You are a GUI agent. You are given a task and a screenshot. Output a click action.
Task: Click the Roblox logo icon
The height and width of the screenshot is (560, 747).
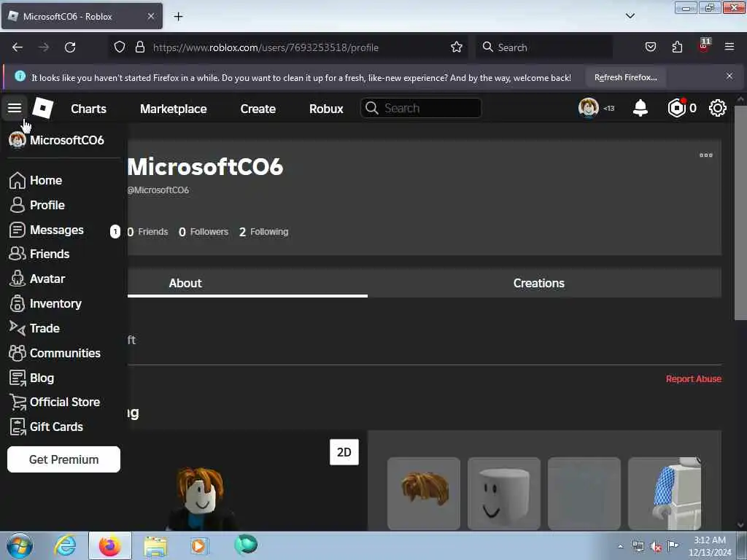click(x=42, y=108)
